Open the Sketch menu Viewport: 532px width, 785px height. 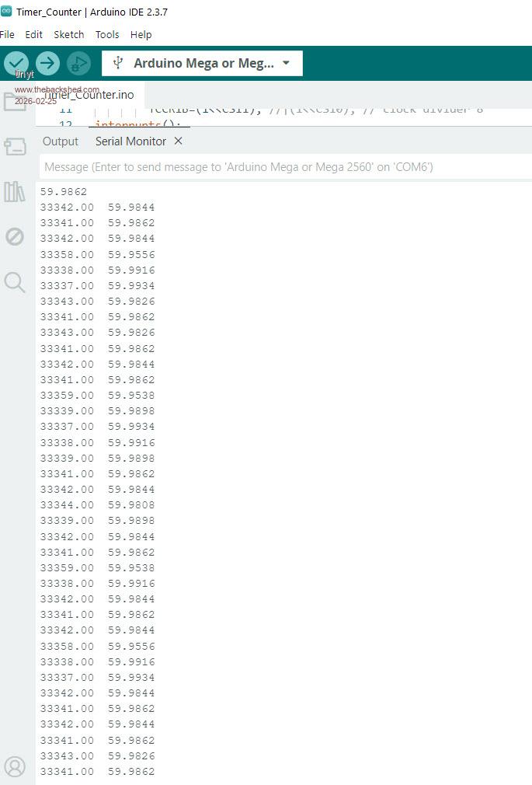click(69, 35)
